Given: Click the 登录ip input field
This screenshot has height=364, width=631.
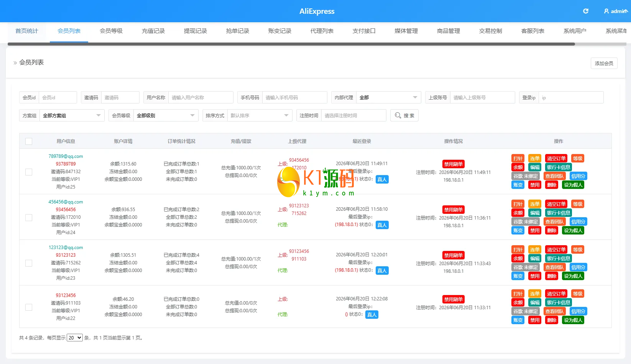Looking at the screenshot, I should 571,97.
